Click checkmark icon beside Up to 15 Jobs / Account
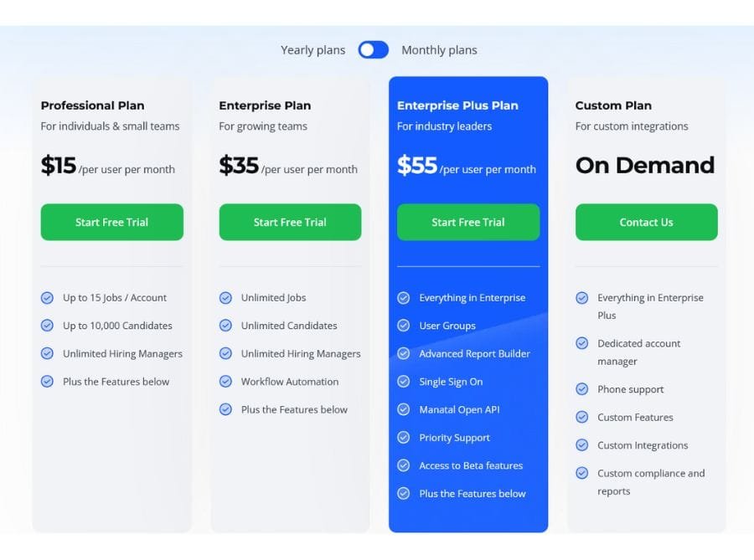Image resolution: width=754 pixels, height=560 pixels. pos(47,298)
